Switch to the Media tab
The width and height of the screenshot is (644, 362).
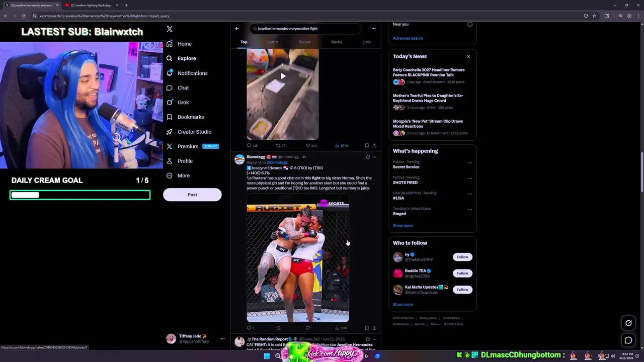coord(337,42)
